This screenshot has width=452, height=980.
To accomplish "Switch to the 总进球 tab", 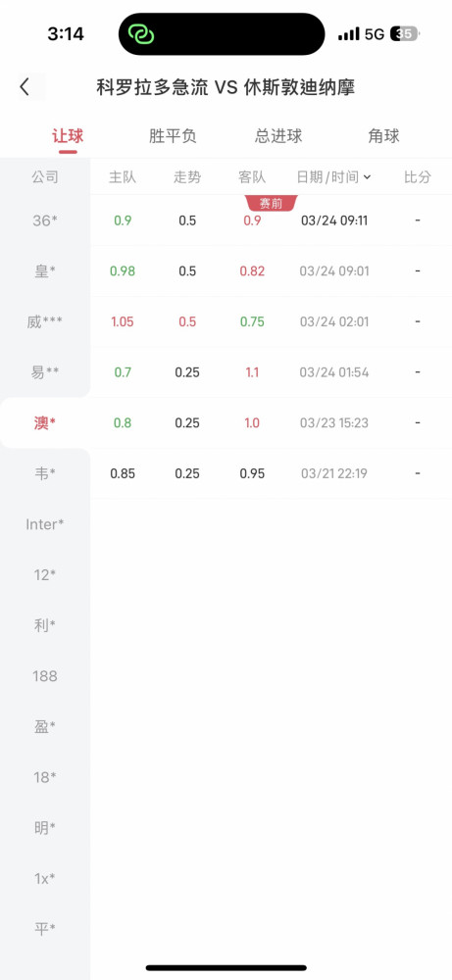I will pos(278,136).
